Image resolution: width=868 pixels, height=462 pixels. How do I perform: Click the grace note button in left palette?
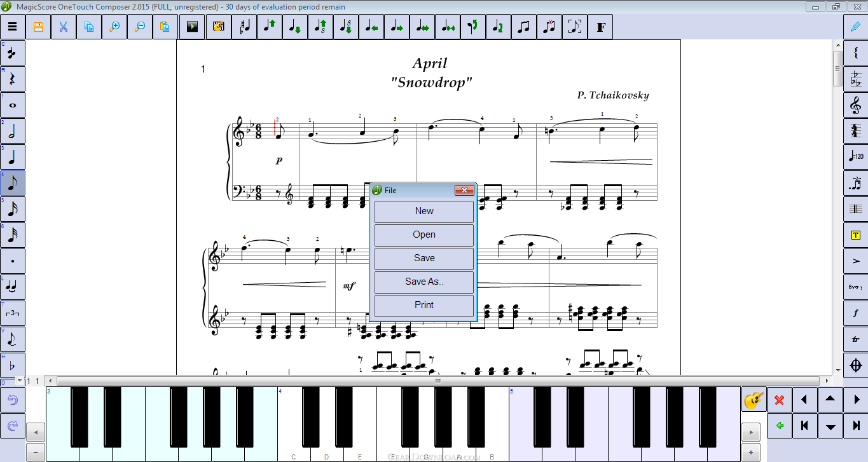tap(13, 339)
